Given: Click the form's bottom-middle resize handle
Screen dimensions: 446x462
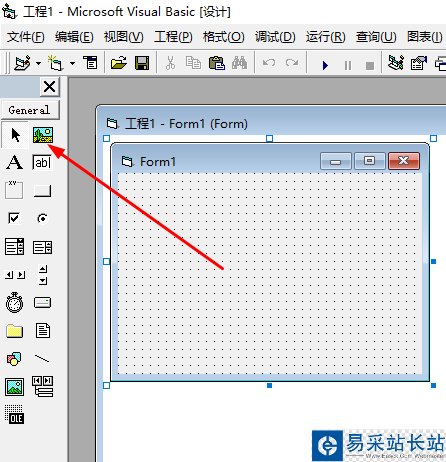Looking at the screenshot, I should (x=269, y=386).
